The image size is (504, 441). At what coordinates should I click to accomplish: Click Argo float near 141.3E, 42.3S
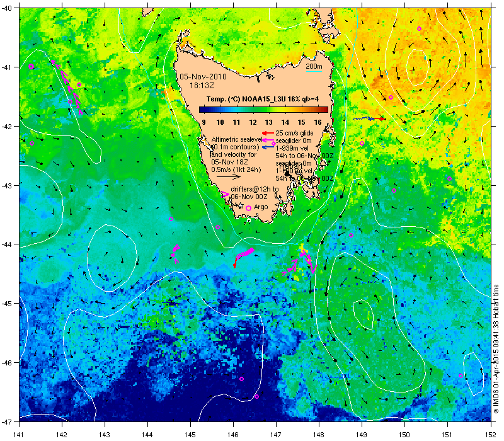click(x=31, y=144)
